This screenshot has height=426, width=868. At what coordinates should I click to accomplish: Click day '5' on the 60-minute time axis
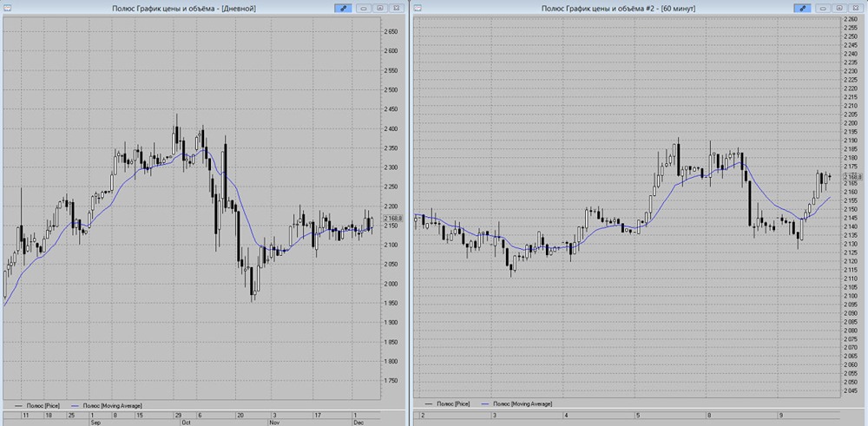tap(638, 415)
